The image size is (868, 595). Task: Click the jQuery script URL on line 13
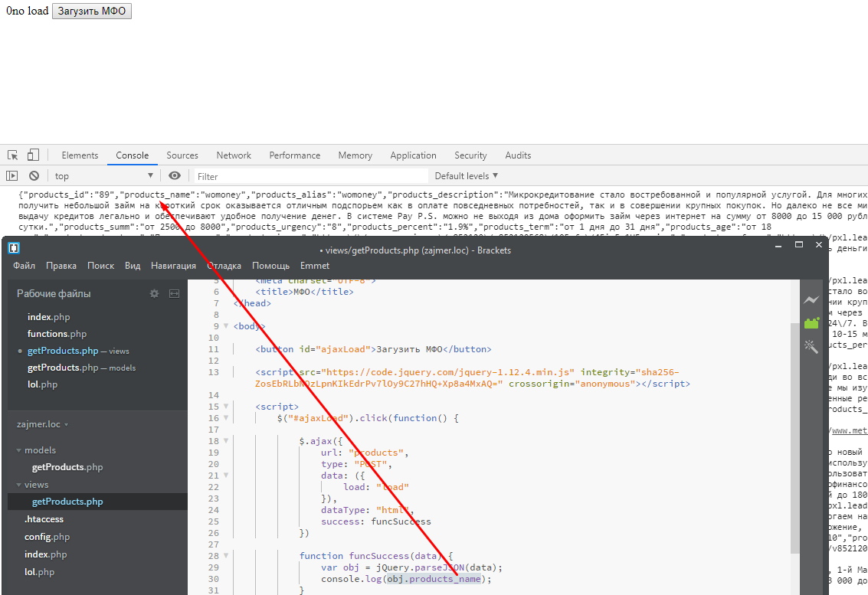click(x=447, y=372)
